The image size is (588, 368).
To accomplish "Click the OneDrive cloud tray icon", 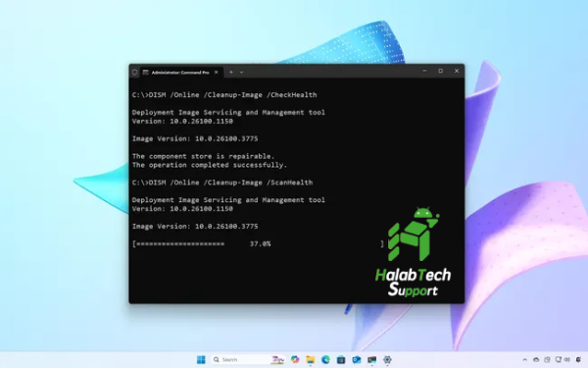I will click(x=536, y=360).
